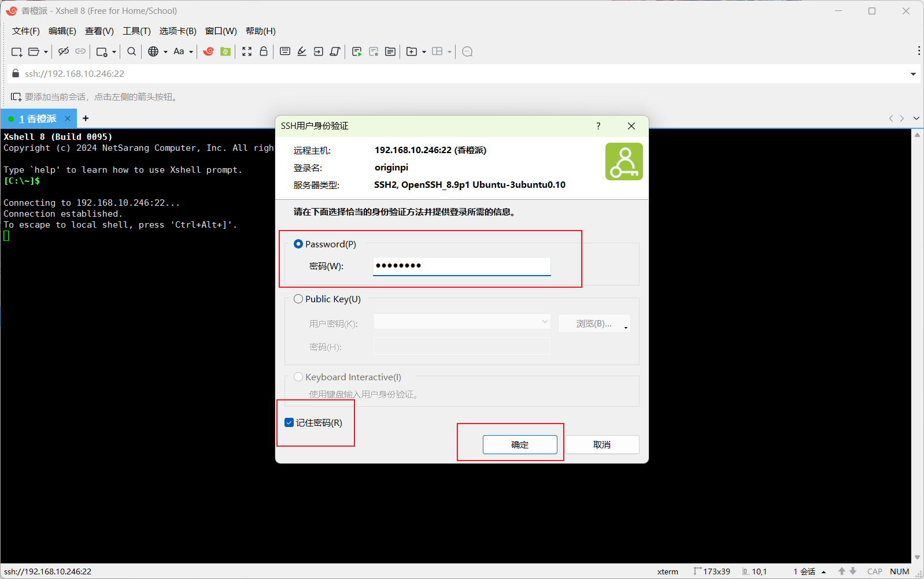Open session properties gear icon
The image size is (924, 579).
click(102, 51)
